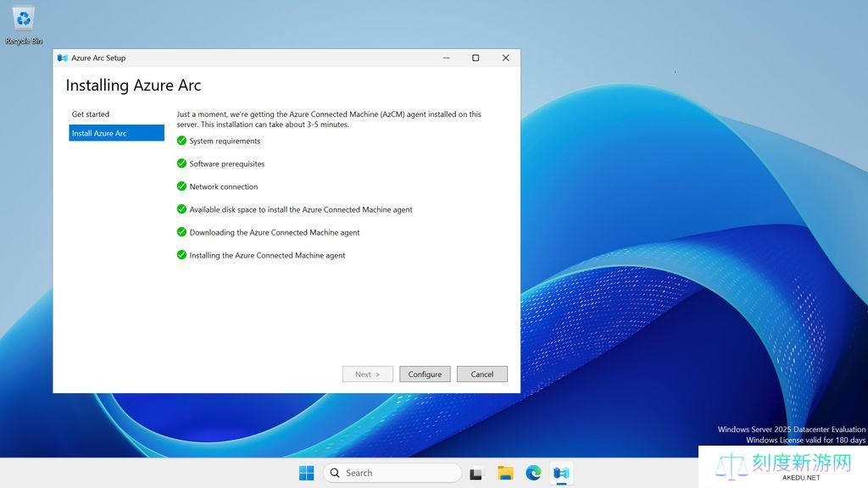Open the Windows Start menu
This screenshot has width=868, height=488.
click(x=306, y=473)
